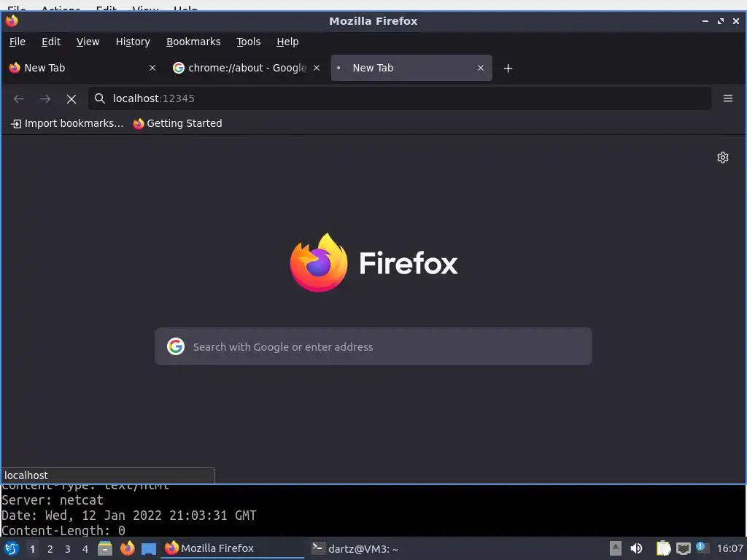Go forward with the forward arrow
The image size is (747, 560).
[x=45, y=98]
